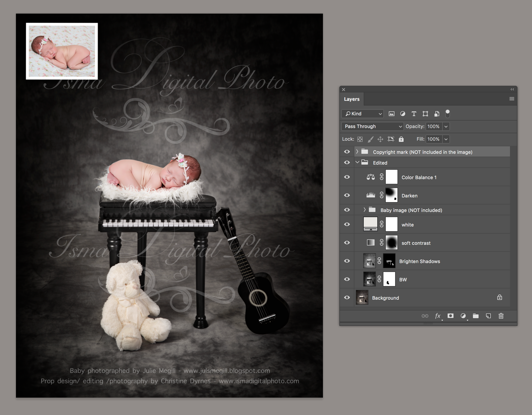Hide the Edited group
The width and height of the screenshot is (532, 415).
(x=347, y=162)
